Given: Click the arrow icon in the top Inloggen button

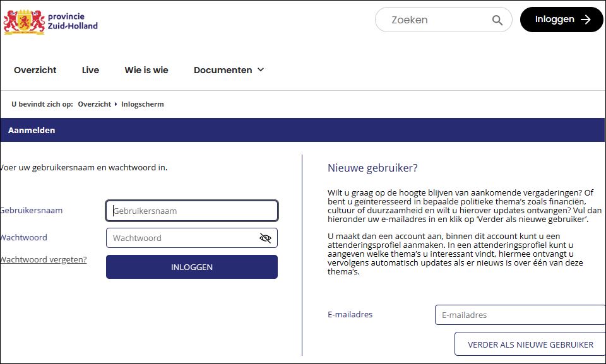Looking at the screenshot, I should click(586, 20).
